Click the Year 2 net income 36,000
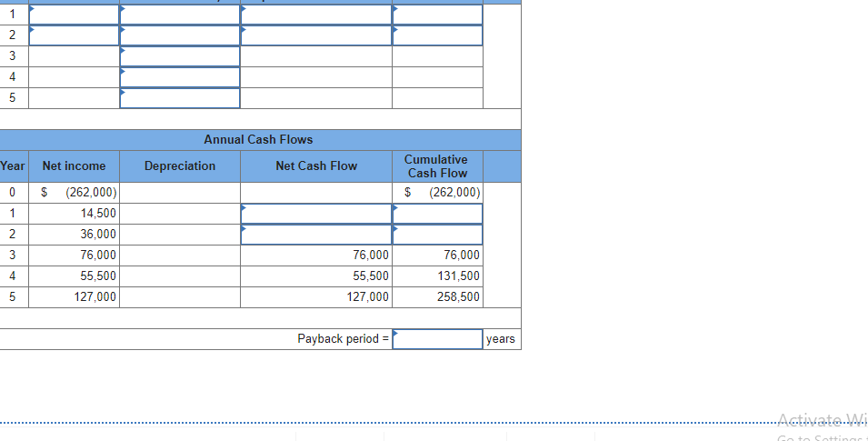 coord(98,235)
